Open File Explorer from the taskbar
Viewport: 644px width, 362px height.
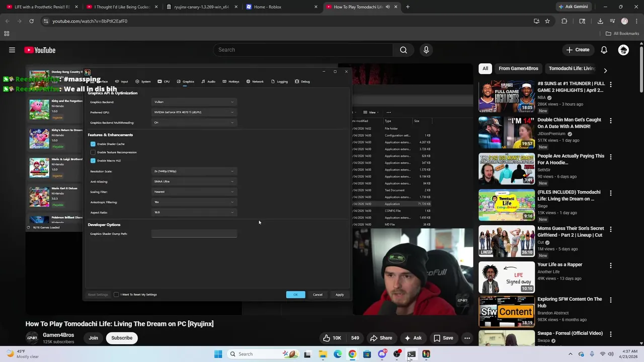pyautogui.click(x=323, y=354)
